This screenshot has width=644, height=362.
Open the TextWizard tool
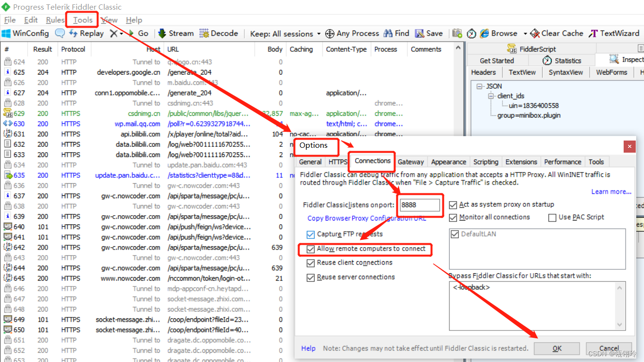(x=614, y=33)
